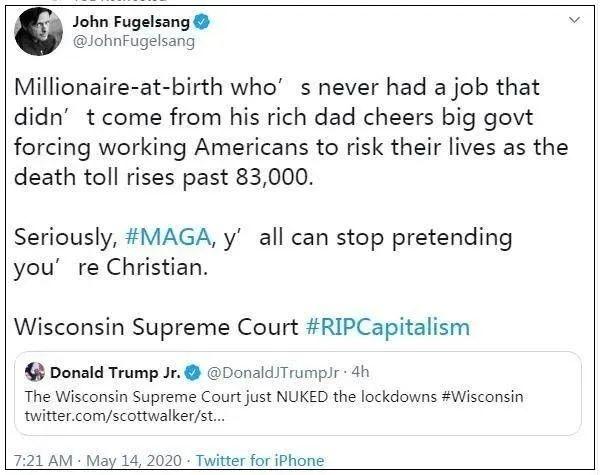
Task: Click verified badge beside Donald Trump Jr.
Action: pyautogui.click(x=192, y=373)
